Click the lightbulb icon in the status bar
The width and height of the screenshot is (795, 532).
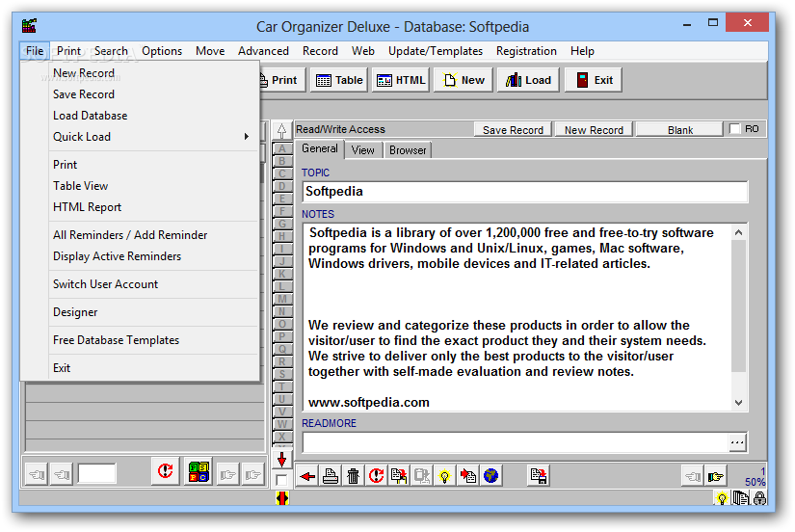pyautogui.click(x=722, y=498)
